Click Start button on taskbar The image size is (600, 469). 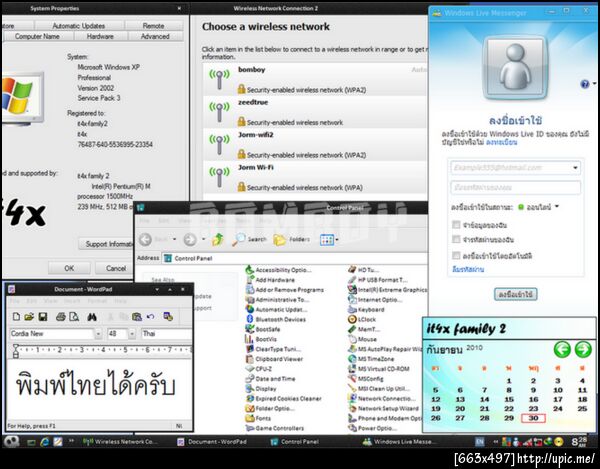tap(11, 442)
